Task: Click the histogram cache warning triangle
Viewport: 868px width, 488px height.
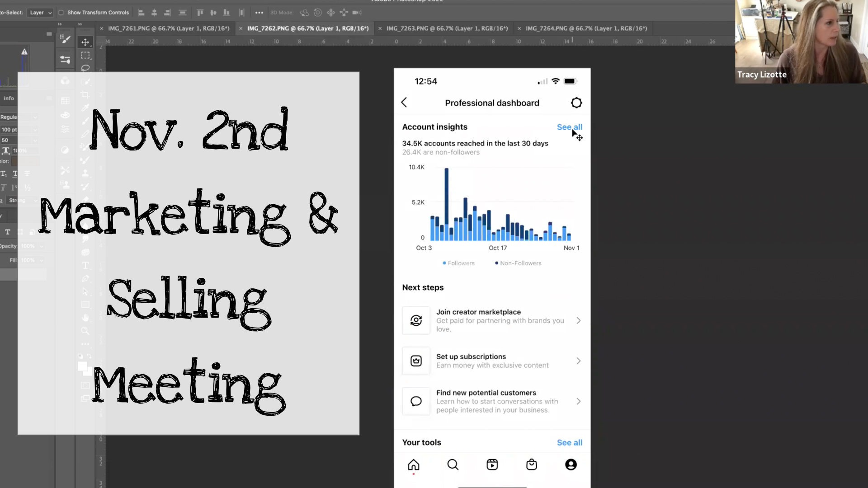Action: pos(24,52)
